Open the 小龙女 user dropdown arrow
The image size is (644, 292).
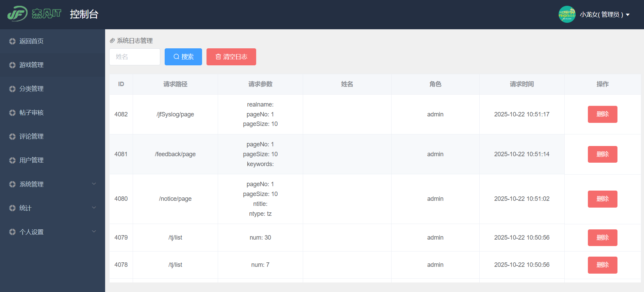click(628, 15)
